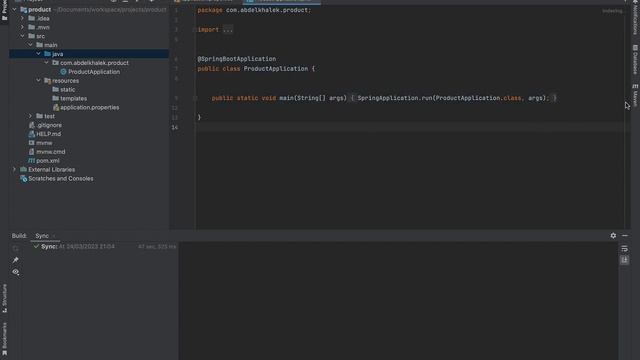Open application.properties file
This screenshot has width=640, height=360.
89,107
